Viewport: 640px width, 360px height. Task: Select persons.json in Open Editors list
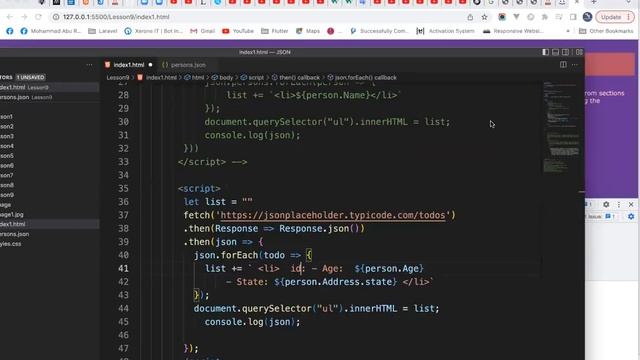click(x=49, y=97)
